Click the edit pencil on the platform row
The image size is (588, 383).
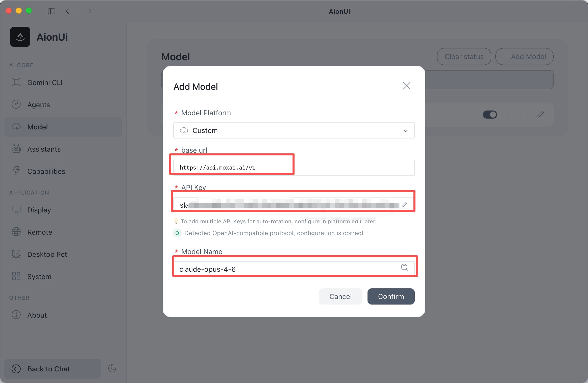pos(541,114)
